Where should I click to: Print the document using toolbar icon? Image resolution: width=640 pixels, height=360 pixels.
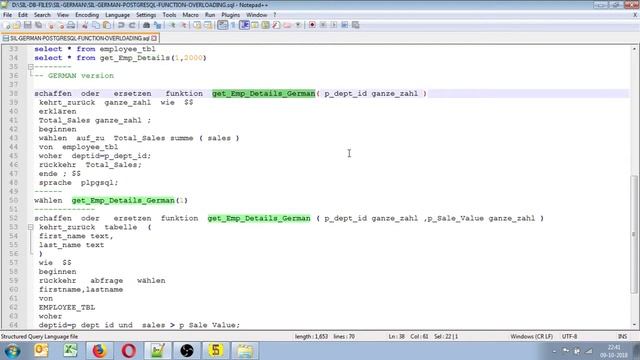tap(71, 25)
